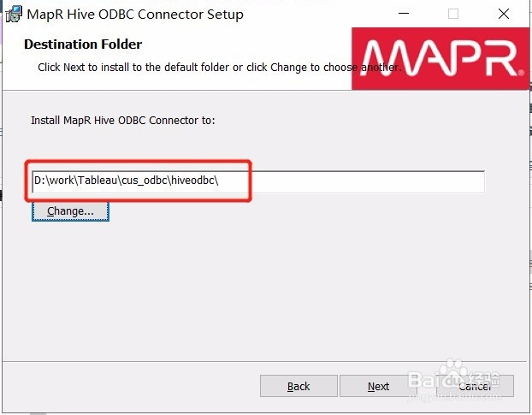Screen dimensions: 532x415
Task: Proceed with the Next button
Action: [x=378, y=386]
